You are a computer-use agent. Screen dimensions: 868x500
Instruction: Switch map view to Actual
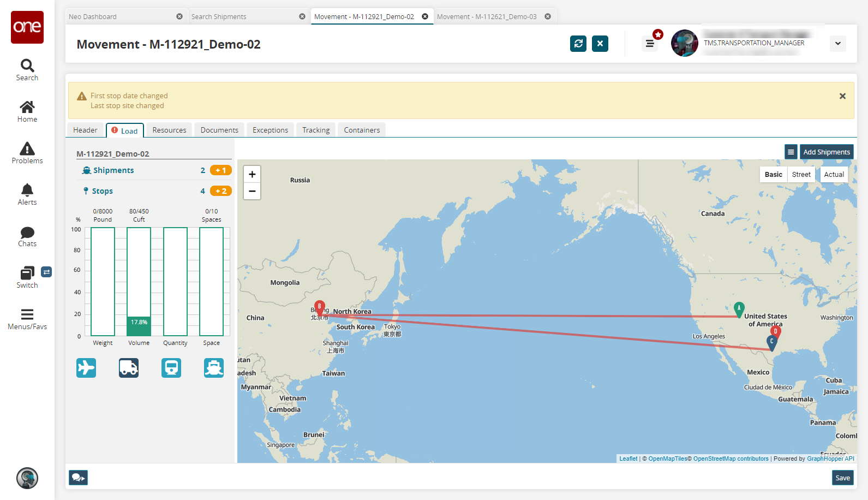(x=834, y=175)
